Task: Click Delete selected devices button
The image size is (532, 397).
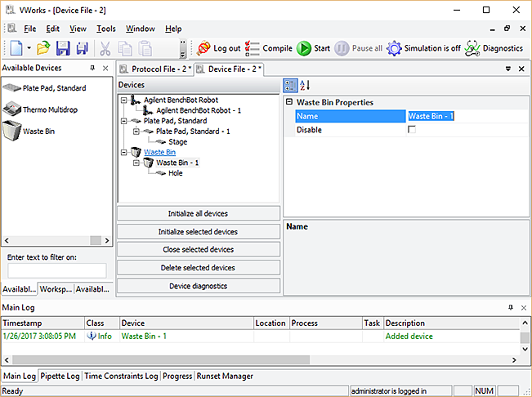Action: pos(199,268)
